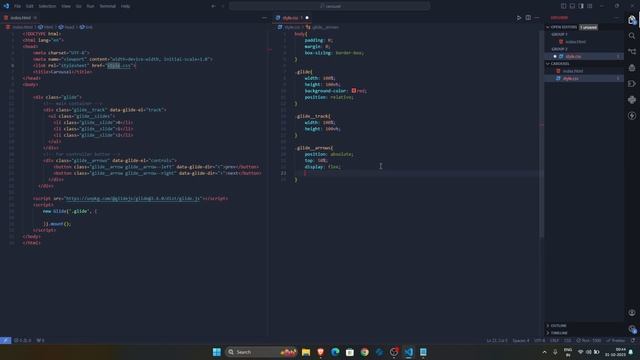
Task: Open Run and Debug view in activity bar
Action: [632, 68]
